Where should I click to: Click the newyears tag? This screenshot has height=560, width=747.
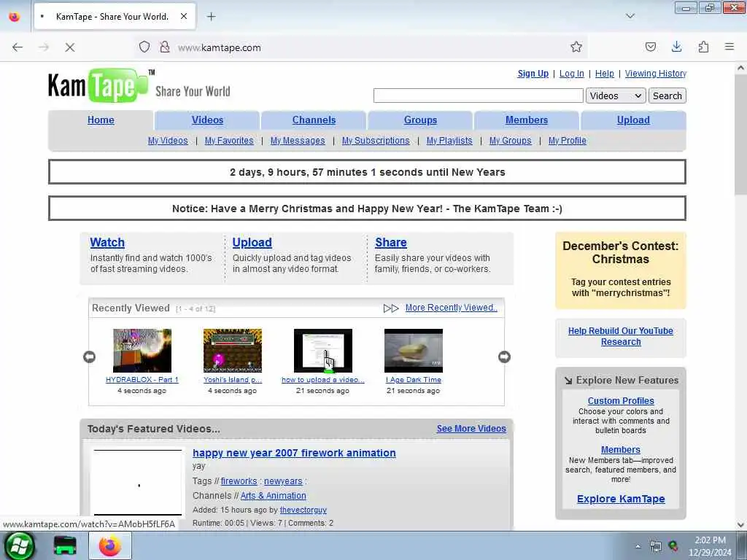[x=283, y=481]
